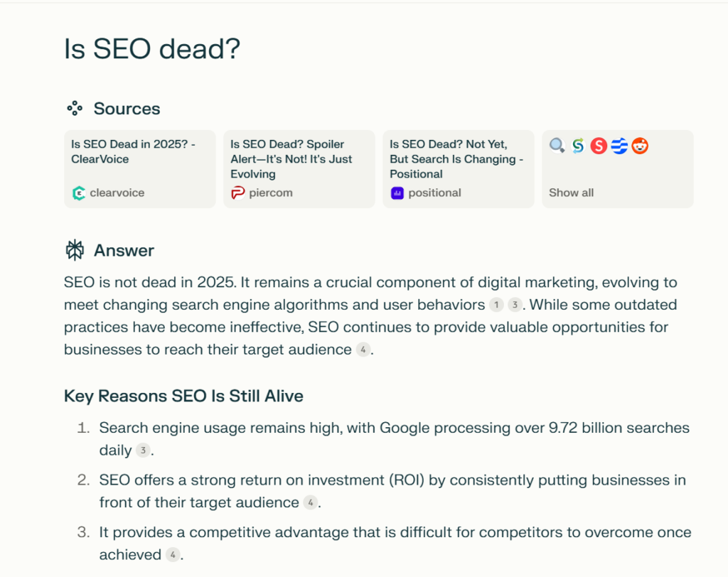Click citation 4 in the ROI list item
Viewport: 728px width, 577px height.
(310, 502)
